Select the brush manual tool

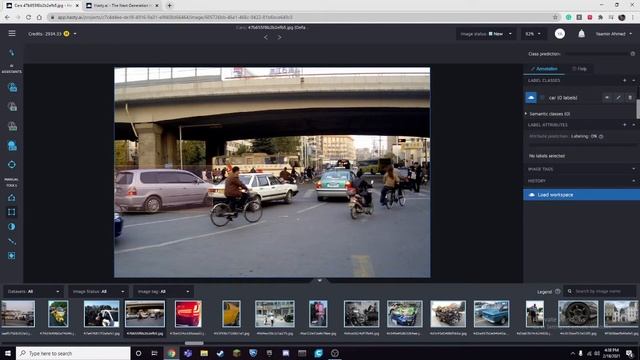tap(11, 241)
